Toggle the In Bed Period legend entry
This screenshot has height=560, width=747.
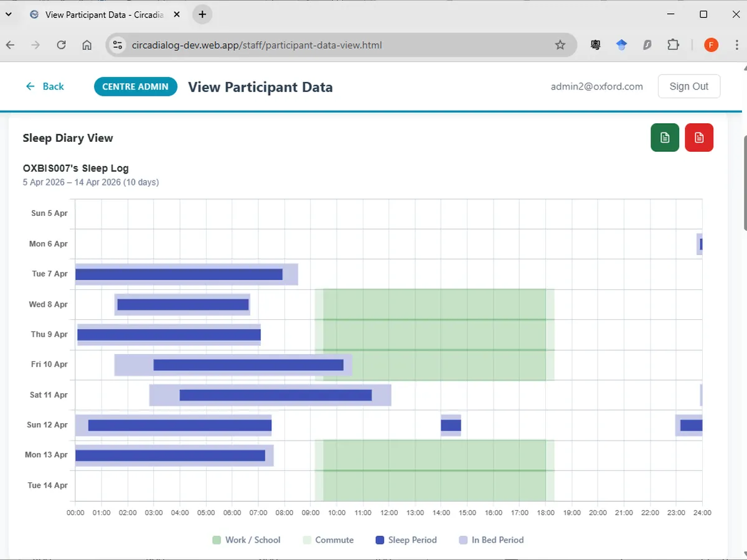pyautogui.click(x=491, y=540)
